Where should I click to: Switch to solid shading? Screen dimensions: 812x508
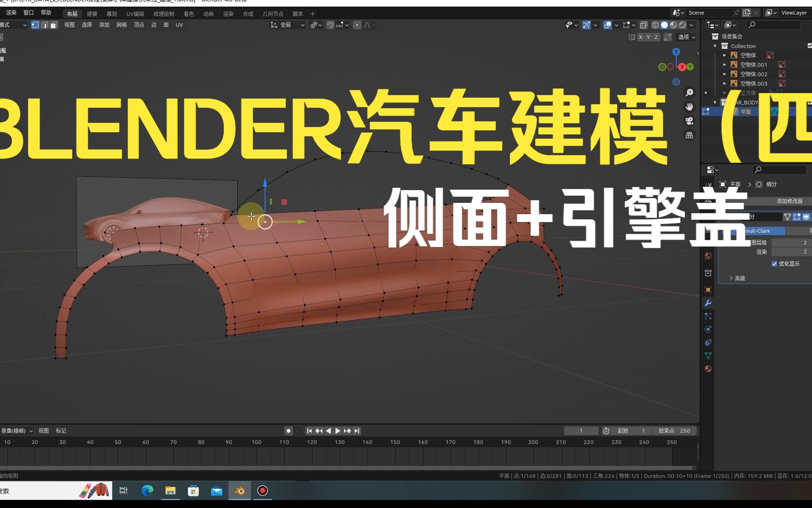pos(664,25)
